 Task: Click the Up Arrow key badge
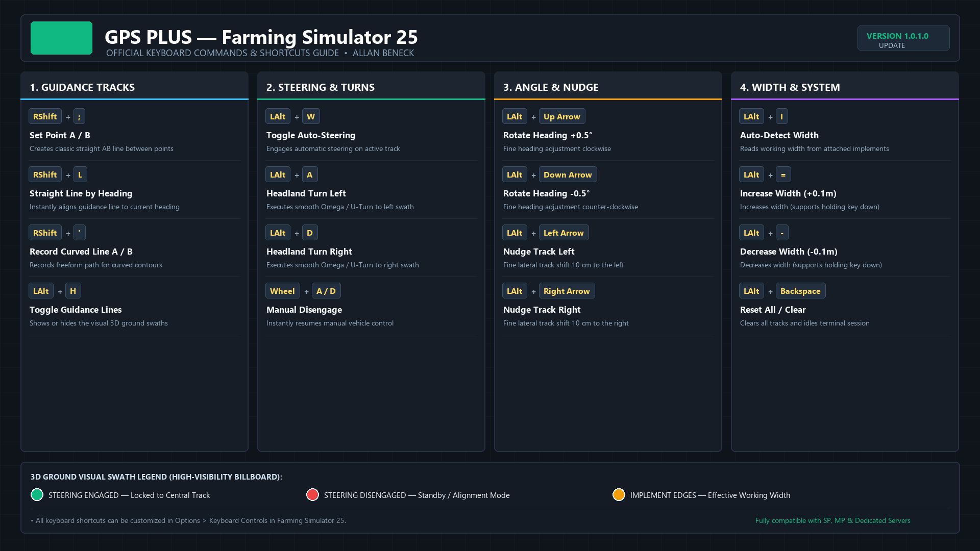pyautogui.click(x=562, y=116)
